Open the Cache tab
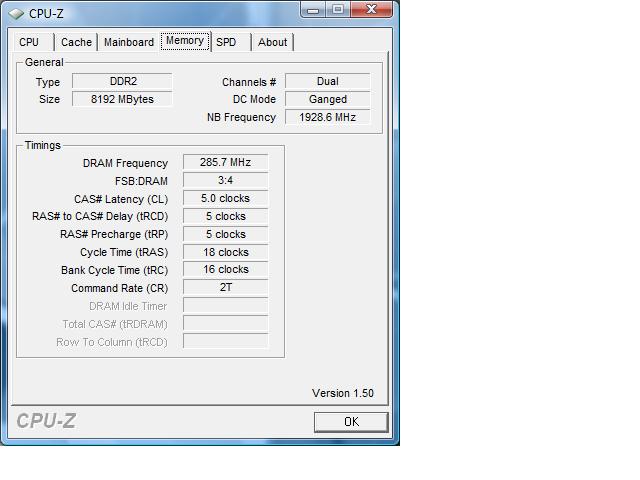 [76, 42]
